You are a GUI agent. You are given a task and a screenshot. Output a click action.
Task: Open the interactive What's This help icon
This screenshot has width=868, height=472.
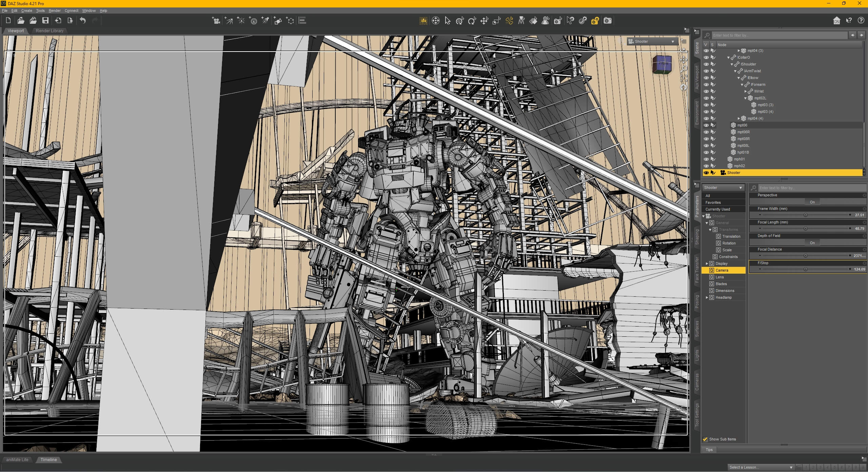point(849,21)
